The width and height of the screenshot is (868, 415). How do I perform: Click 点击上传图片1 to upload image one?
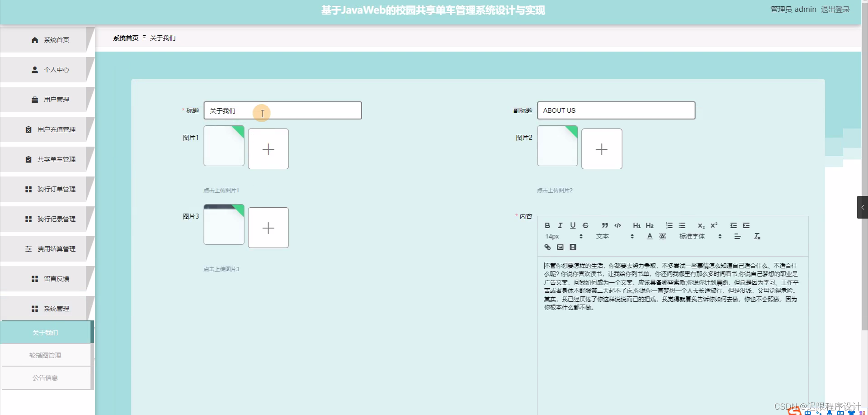(221, 190)
